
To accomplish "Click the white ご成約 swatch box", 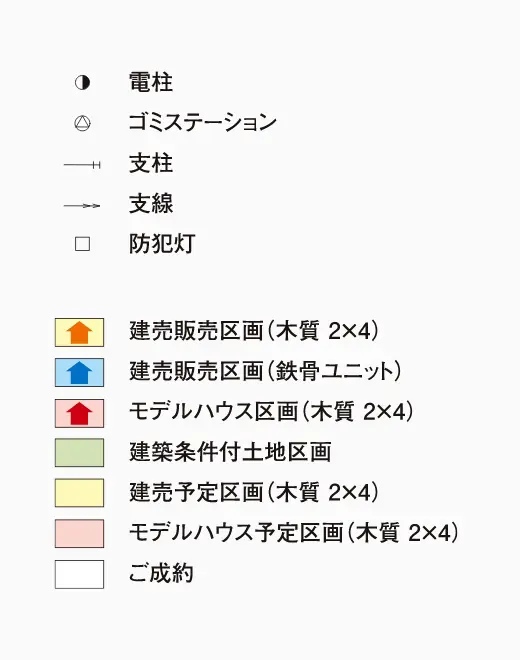I will point(79,574).
